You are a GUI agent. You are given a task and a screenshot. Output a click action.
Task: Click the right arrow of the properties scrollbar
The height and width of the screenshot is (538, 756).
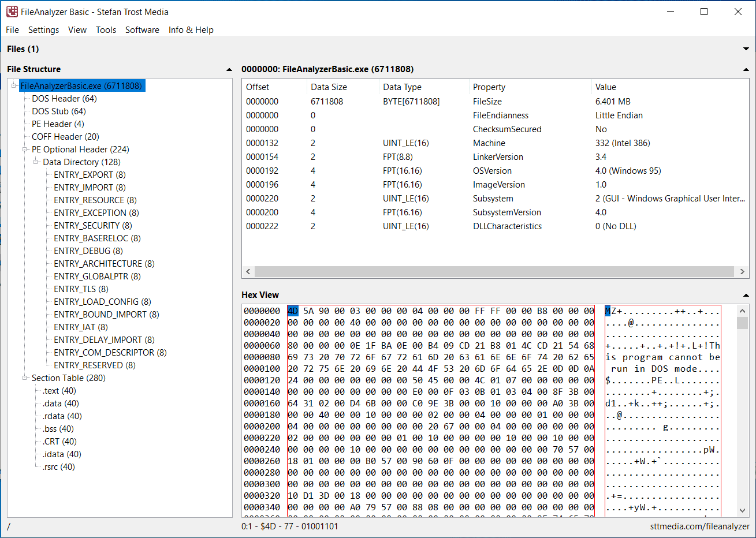[x=742, y=271]
